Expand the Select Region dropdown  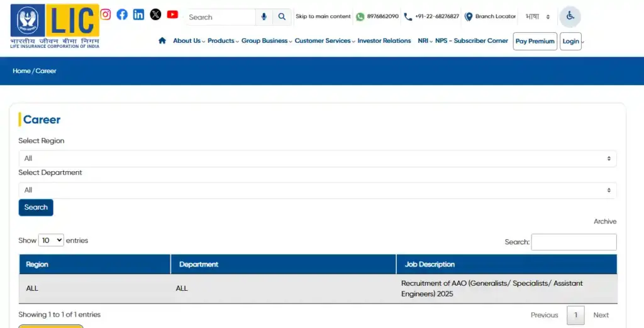[x=317, y=159]
